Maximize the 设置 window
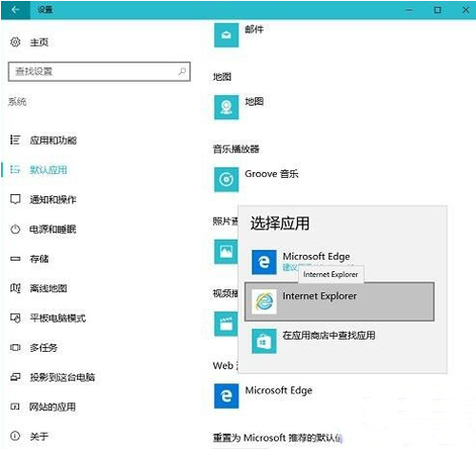The height and width of the screenshot is (449, 476). pos(438,10)
